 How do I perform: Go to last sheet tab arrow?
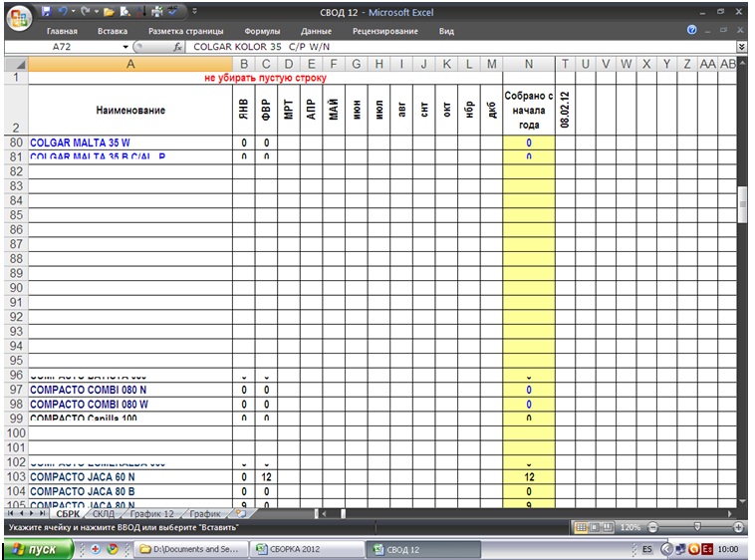pyautogui.click(x=43, y=514)
